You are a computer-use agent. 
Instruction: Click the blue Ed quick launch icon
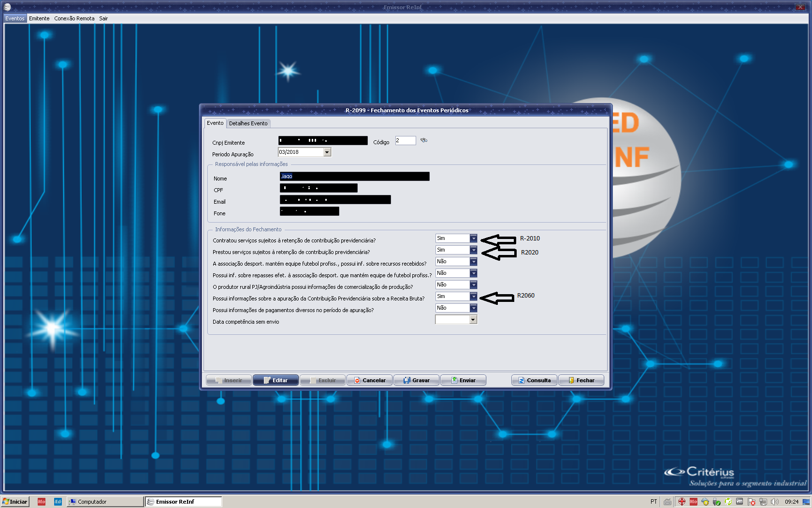58,502
